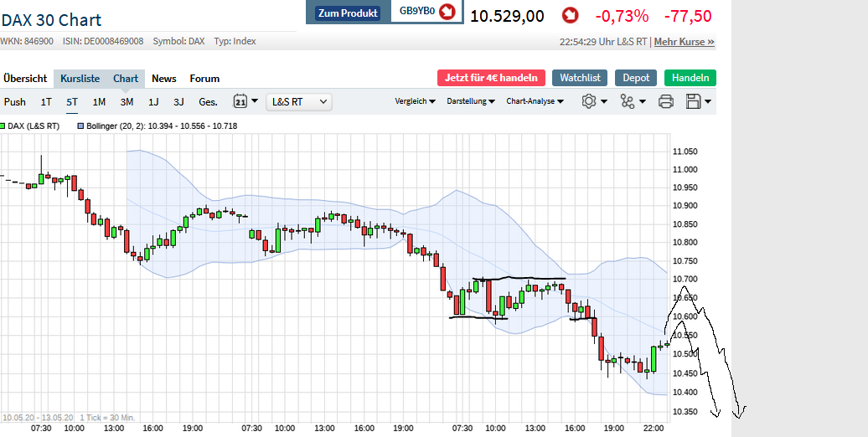
Task: Click red down-arrow icon beside 10.529,00 price
Action: 570,15
